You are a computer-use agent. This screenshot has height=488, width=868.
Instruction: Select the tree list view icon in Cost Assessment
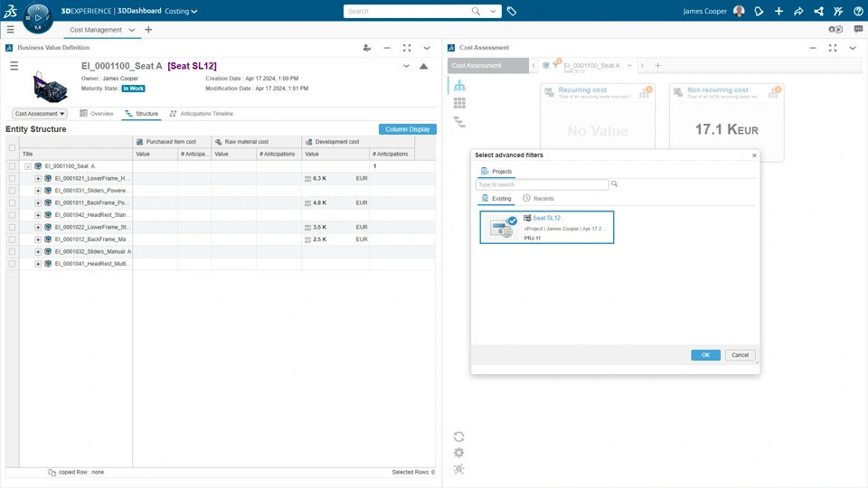tap(459, 122)
